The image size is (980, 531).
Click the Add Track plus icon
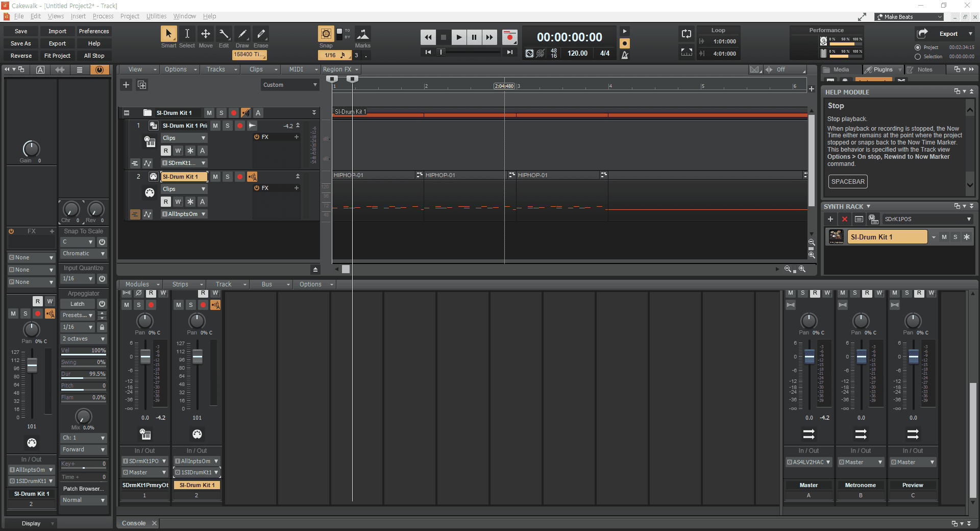[x=126, y=85]
